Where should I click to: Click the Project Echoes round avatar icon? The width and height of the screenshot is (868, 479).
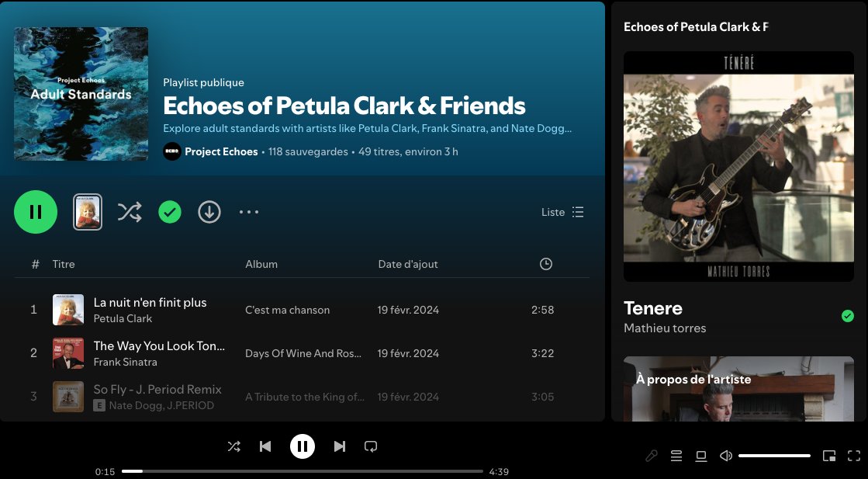[172, 151]
